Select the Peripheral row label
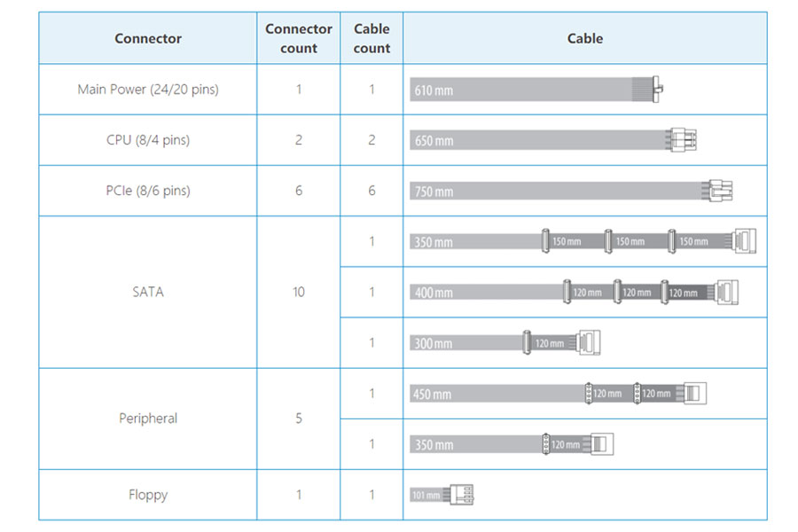This screenshot has width=798, height=532. (x=148, y=419)
